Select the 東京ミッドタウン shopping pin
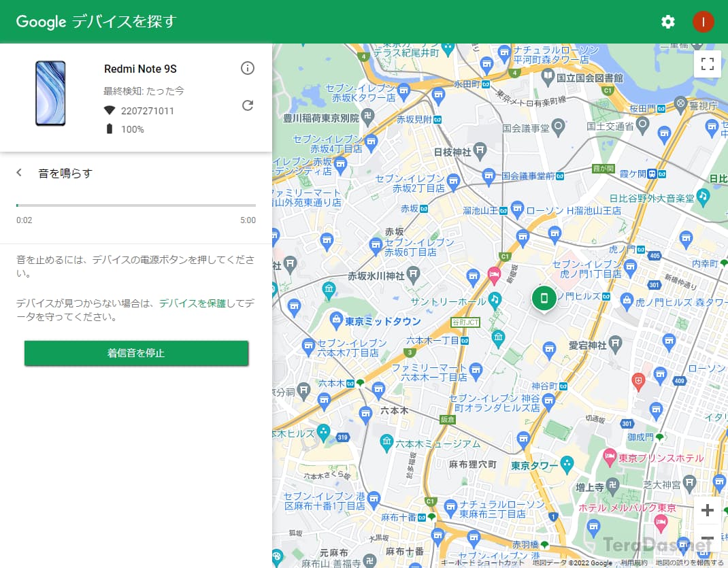Screen dimensions: 728x568 pyautogui.click(x=335, y=320)
